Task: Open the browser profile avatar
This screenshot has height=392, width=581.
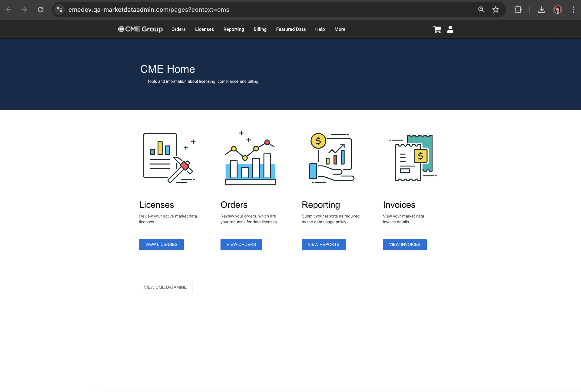Action: coord(558,10)
